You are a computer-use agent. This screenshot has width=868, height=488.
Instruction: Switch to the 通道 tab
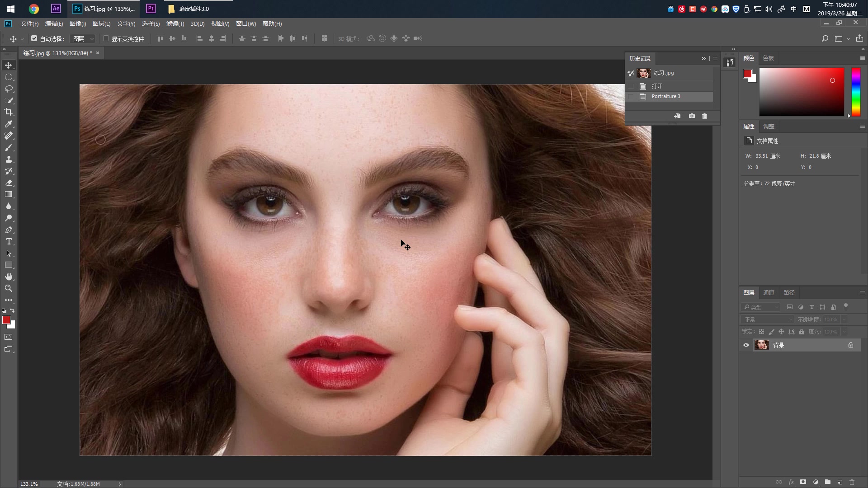(x=769, y=292)
